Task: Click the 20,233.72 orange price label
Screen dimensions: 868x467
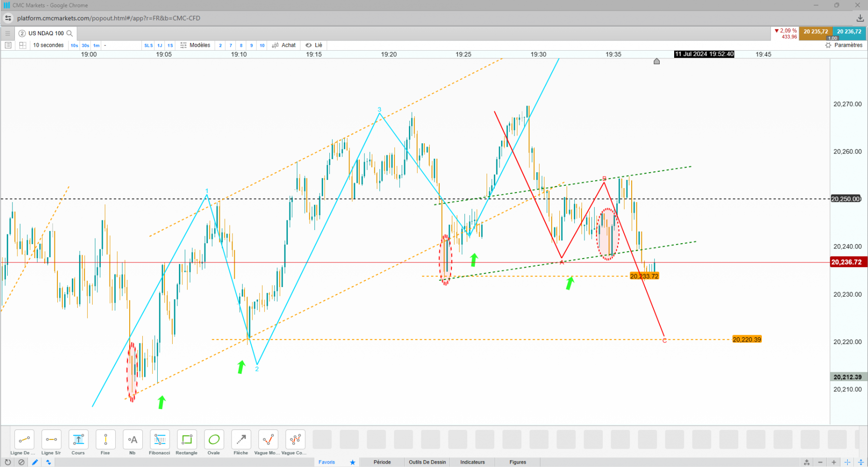Action: (x=644, y=276)
